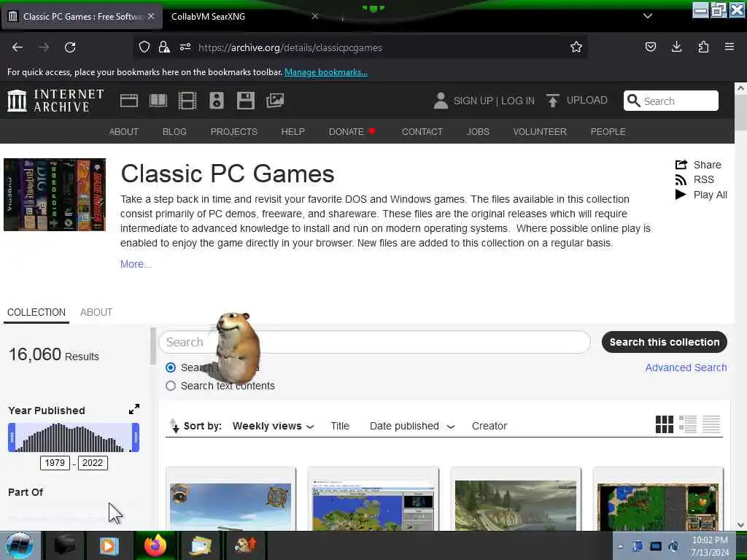747x560 pixels.
Task: Switch to the ABOUT collection tab
Action: (96, 312)
